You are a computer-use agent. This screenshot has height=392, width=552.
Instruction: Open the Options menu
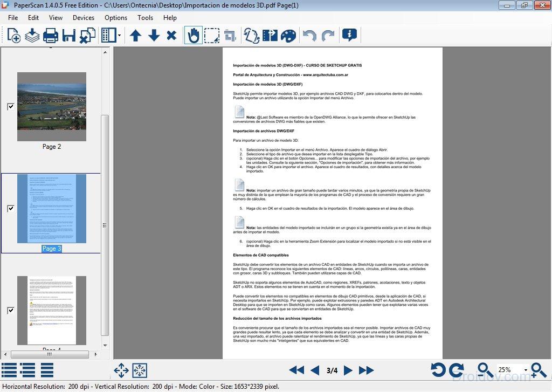coord(116,18)
